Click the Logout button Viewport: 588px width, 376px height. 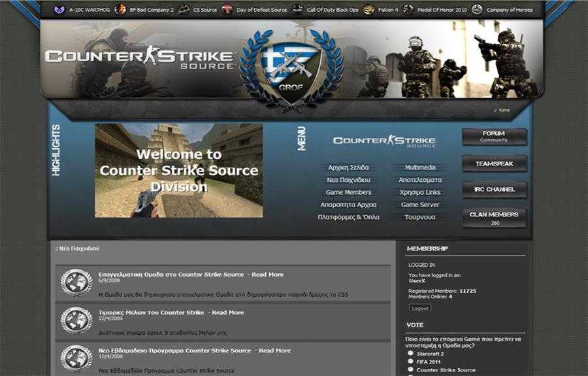pos(420,308)
